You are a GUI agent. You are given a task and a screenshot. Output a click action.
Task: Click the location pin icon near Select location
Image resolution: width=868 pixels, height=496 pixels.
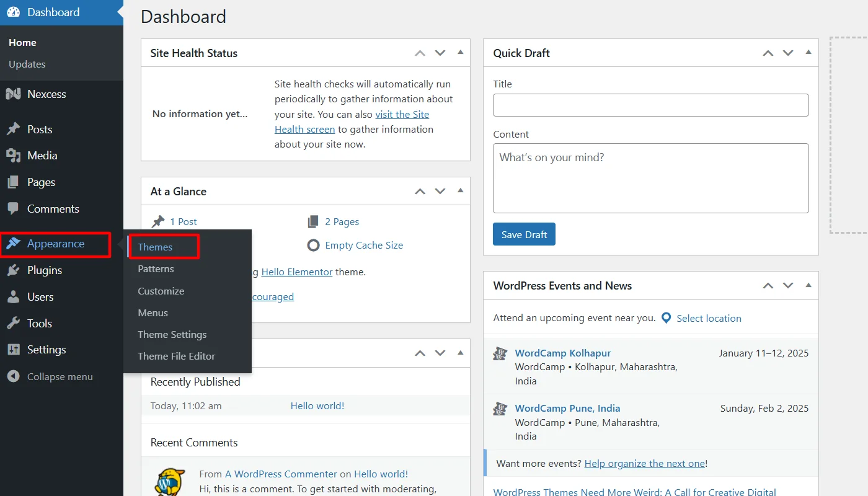tap(666, 318)
